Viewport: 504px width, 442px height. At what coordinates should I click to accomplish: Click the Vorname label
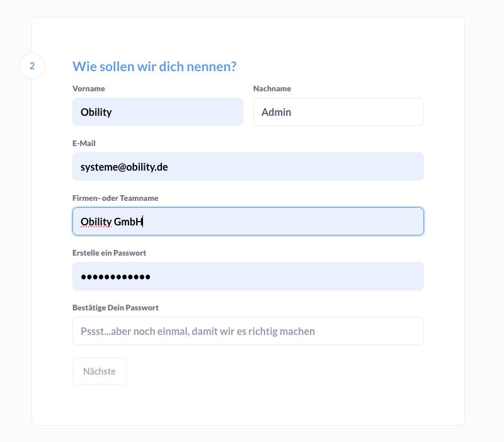89,89
